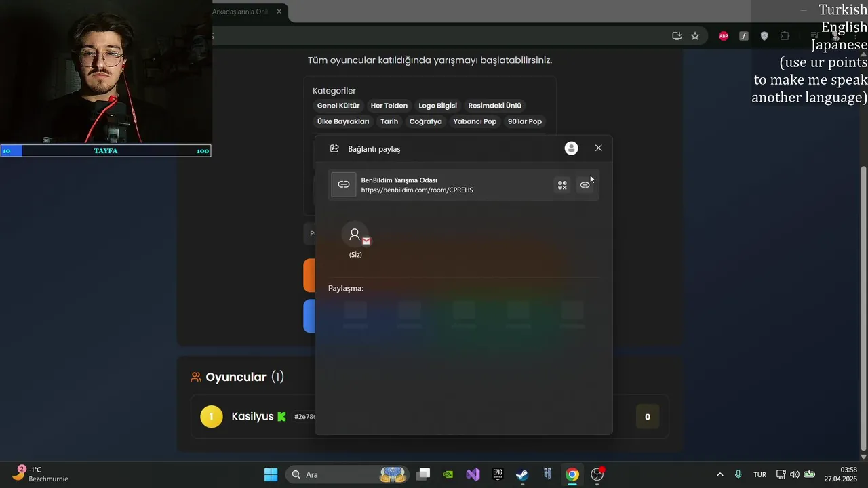Choose the Tarih category chip

(x=389, y=121)
